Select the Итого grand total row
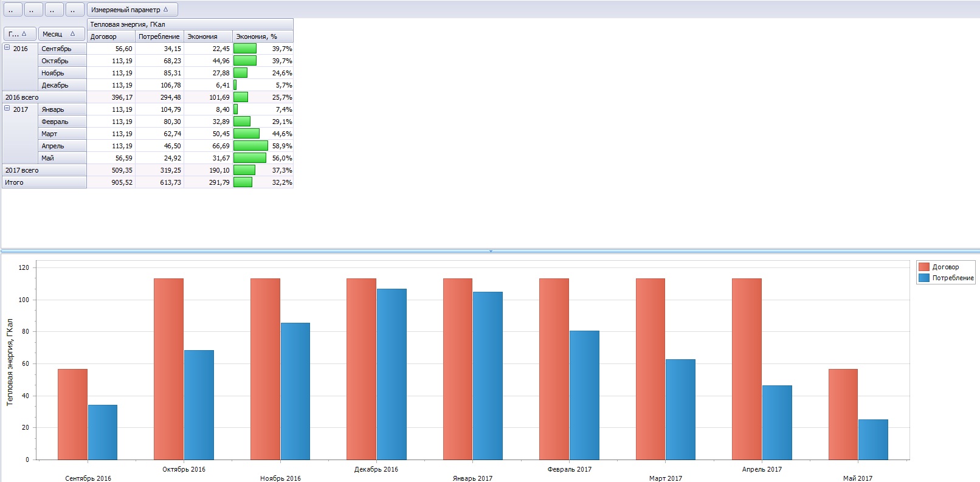This screenshot has width=980, height=482. [44, 182]
